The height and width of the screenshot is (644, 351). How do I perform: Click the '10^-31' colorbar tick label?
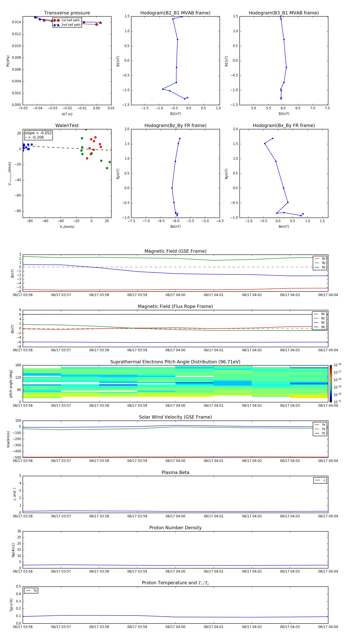(337, 402)
